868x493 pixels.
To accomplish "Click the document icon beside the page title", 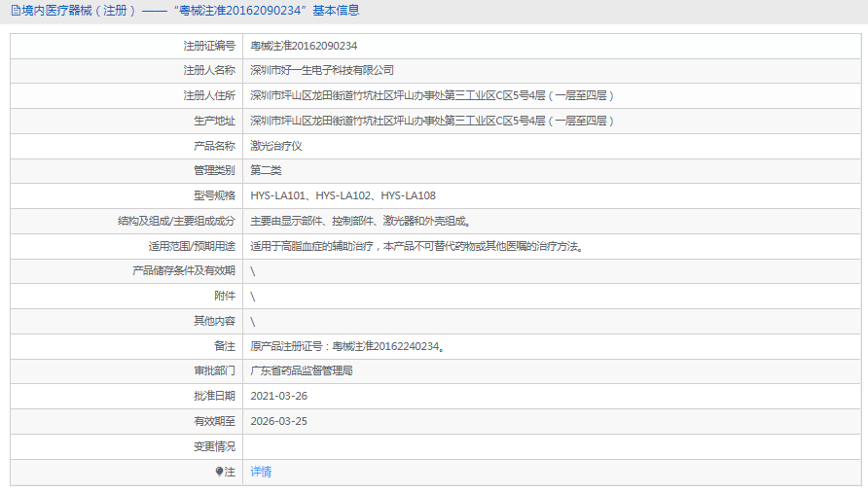I will pos(16,11).
